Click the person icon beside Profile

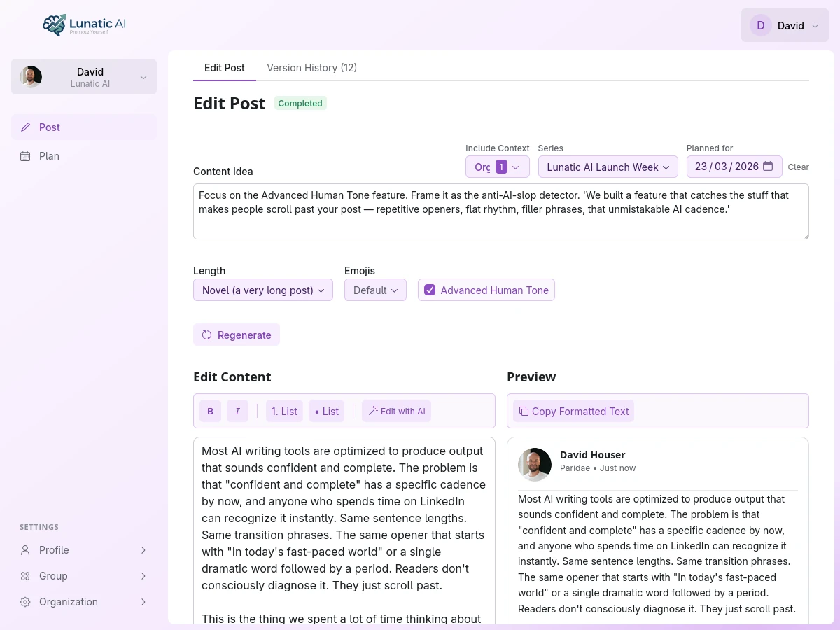coord(25,550)
